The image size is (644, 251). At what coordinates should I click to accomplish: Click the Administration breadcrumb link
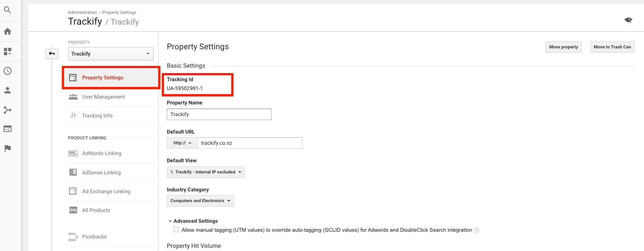click(82, 13)
